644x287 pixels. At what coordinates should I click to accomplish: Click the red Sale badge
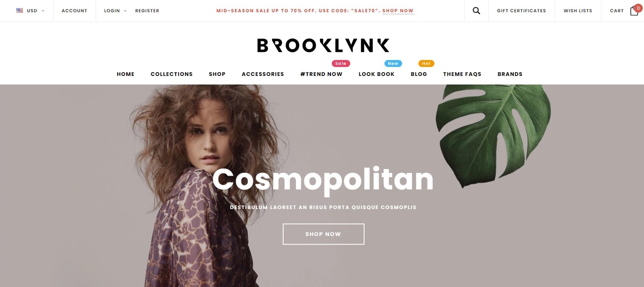[x=341, y=63]
